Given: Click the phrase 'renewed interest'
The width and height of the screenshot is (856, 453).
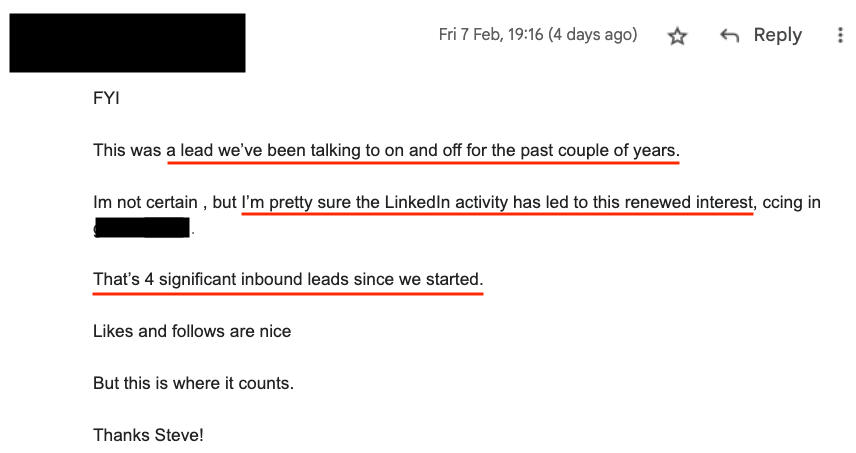Looking at the screenshot, I should pyautogui.click(x=689, y=202).
